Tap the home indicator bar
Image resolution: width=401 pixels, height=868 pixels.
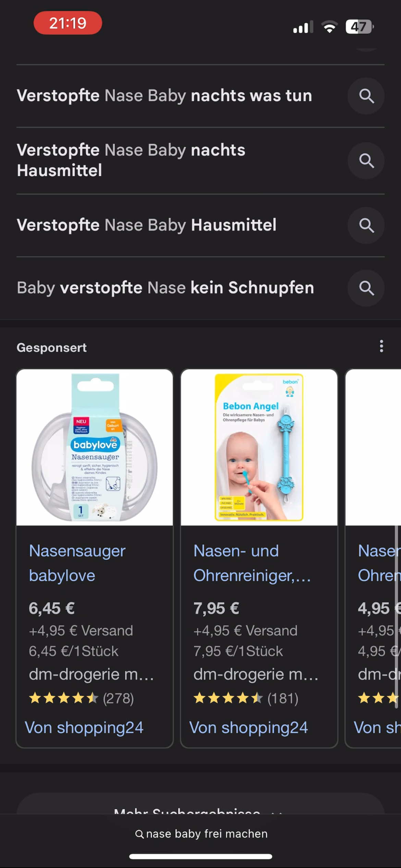tap(200, 856)
